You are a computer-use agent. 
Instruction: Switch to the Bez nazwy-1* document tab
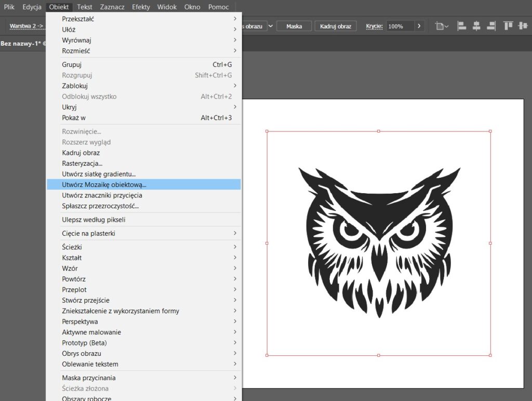pyautogui.click(x=22, y=44)
